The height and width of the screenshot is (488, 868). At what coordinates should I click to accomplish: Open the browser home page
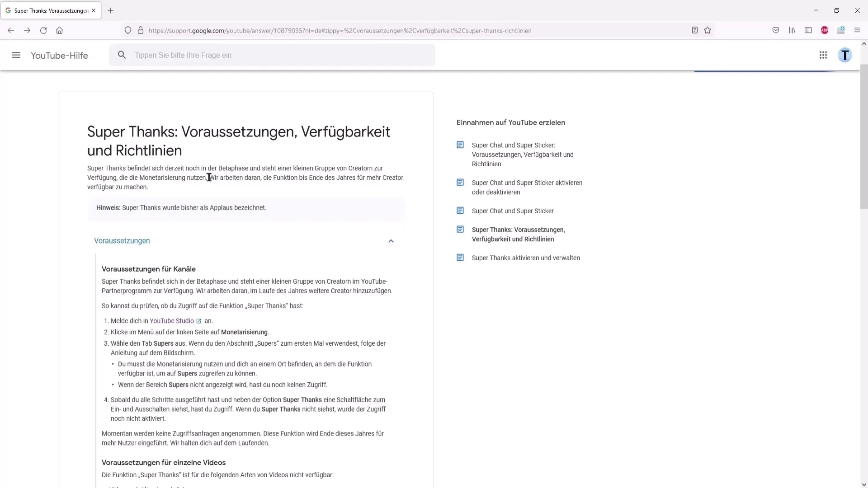coord(59,30)
